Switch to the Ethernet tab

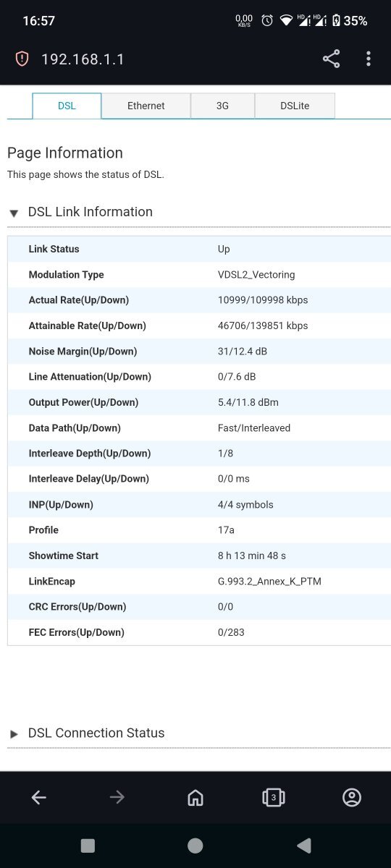pos(146,106)
